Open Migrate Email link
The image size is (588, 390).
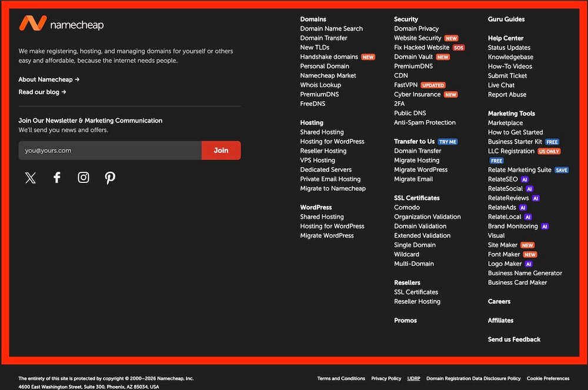click(413, 179)
